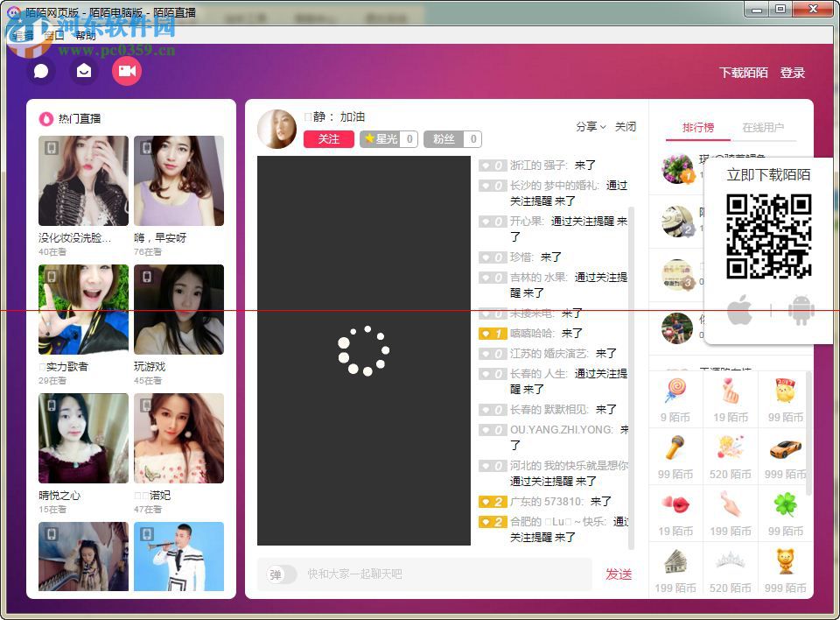840x620 pixels.
Task: Open the 晴悦之心 live thumbnail
Action: point(83,438)
